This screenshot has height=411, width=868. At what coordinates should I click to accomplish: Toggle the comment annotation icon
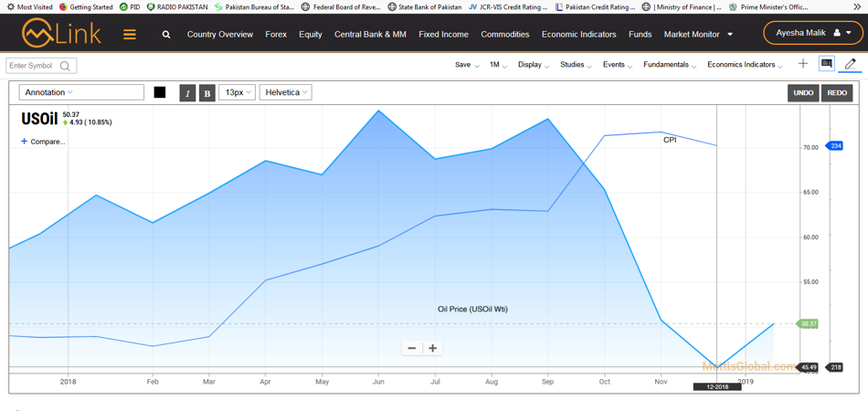pos(827,64)
